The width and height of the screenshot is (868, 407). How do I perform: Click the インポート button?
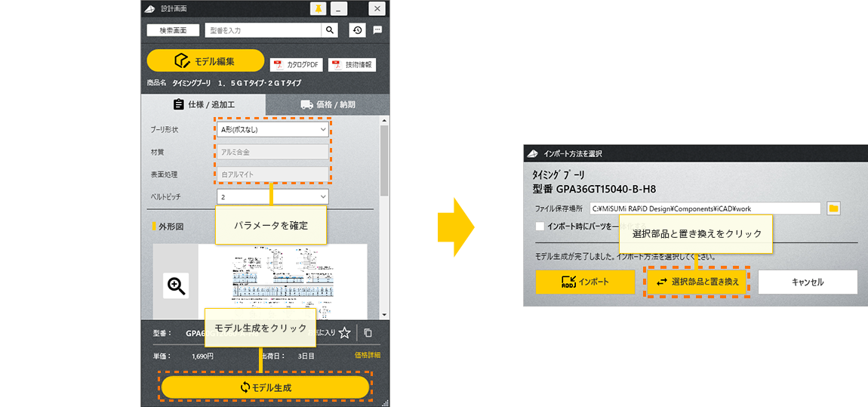[x=585, y=282]
